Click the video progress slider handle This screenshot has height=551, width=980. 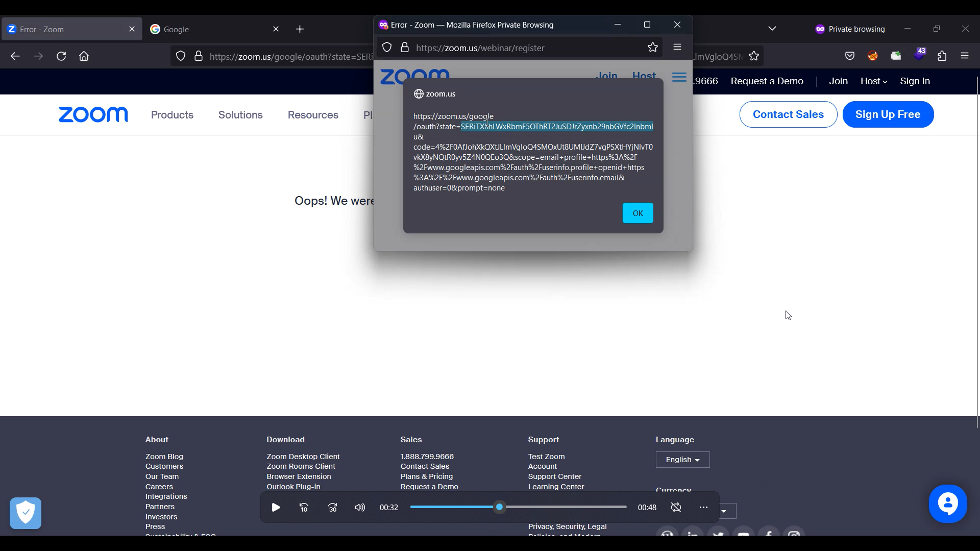pyautogui.click(x=500, y=507)
